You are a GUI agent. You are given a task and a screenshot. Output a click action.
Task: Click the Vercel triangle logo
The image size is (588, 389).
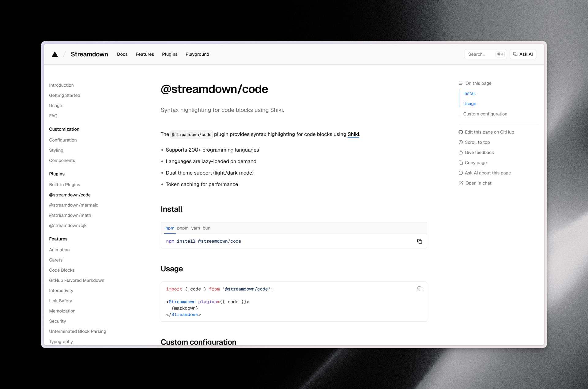click(x=55, y=54)
